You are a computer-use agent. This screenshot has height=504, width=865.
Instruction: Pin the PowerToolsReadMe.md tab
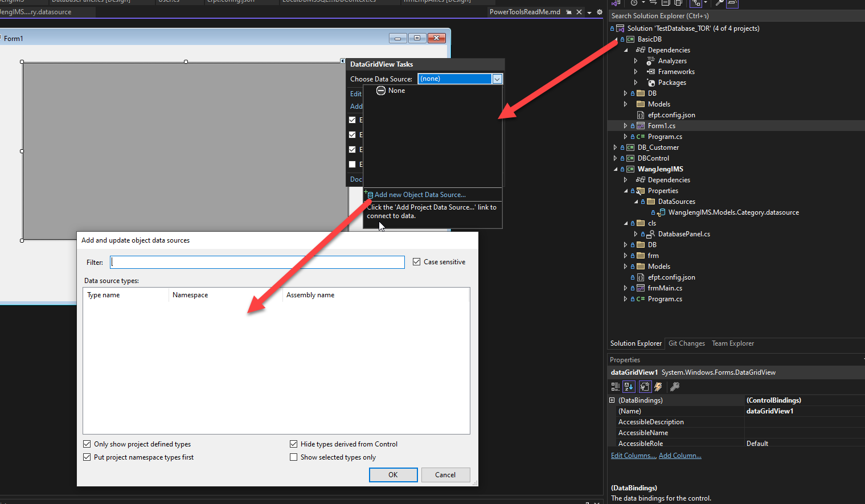tap(568, 12)
